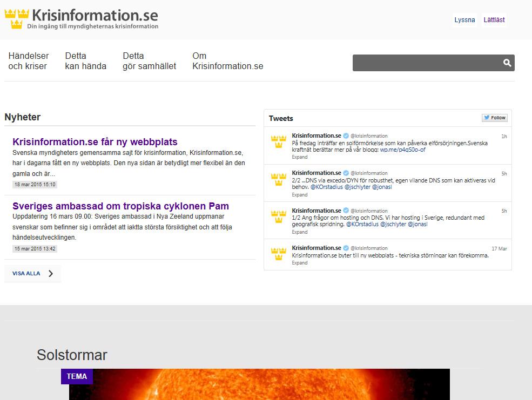Click the Nyheter heading

(x=22, y=117)
